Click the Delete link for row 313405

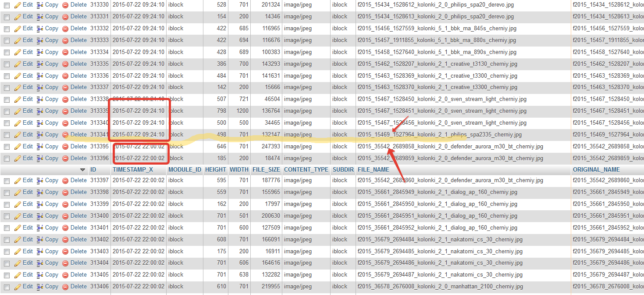click(78, 275)
